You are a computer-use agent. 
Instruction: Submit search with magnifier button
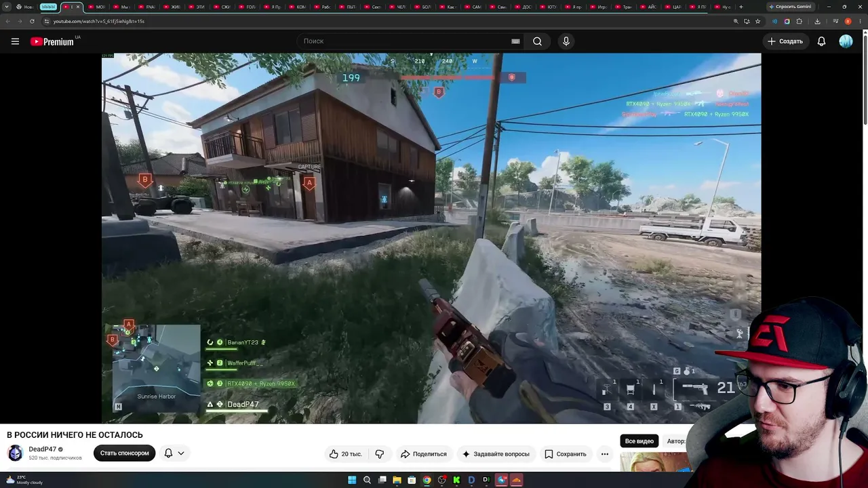(x=537, y=41)
